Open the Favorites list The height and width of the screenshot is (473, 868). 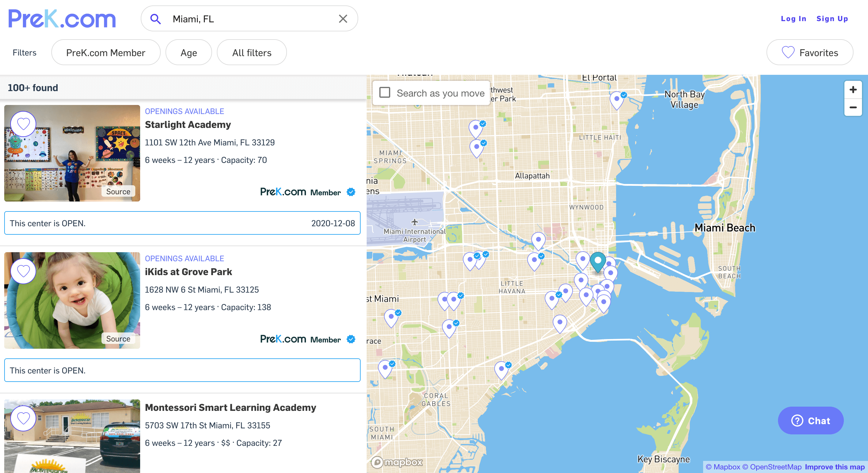tap(810, 52)
